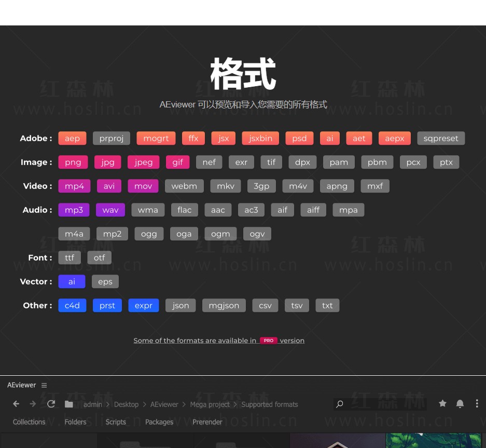Click the csv format tag
Screen dimensions: 486x448
click(x=266, y=306)
